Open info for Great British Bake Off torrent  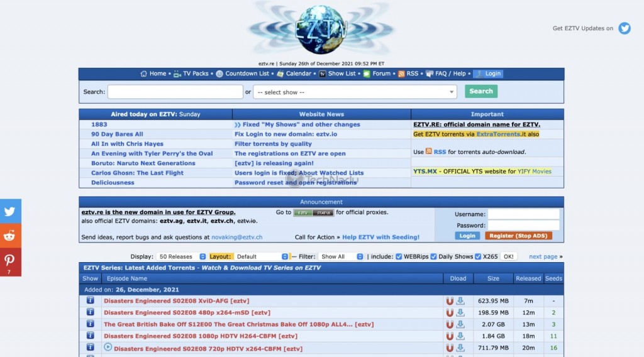(91, 324)
